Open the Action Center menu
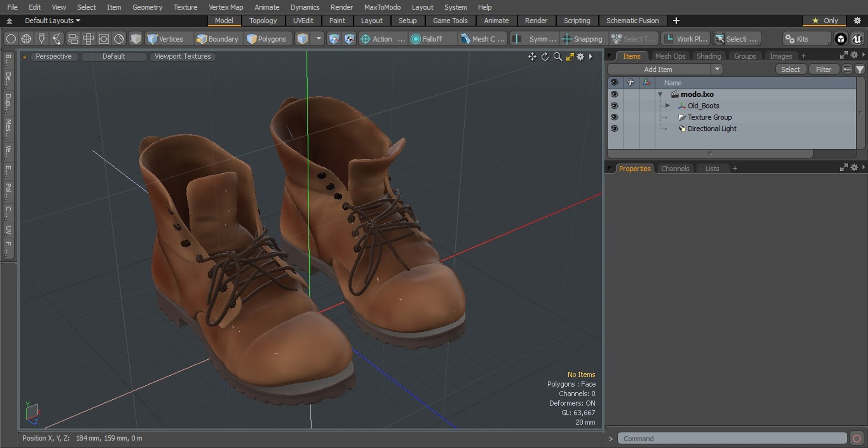Screen dimensions: 868x448 382,39
